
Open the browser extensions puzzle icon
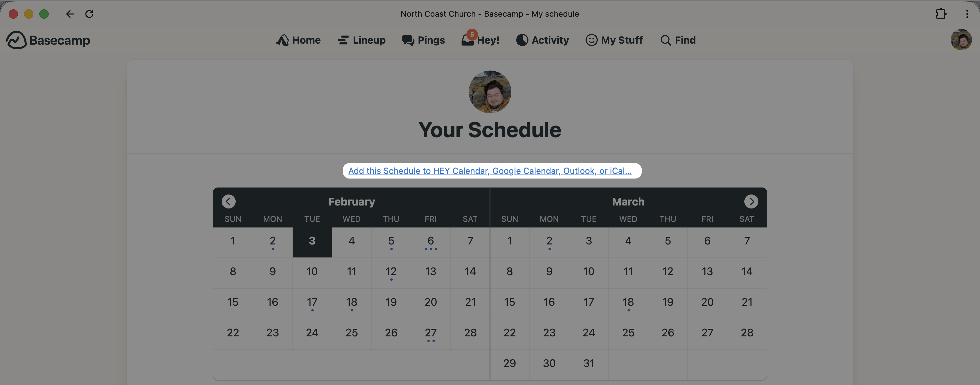coord(940,14)
